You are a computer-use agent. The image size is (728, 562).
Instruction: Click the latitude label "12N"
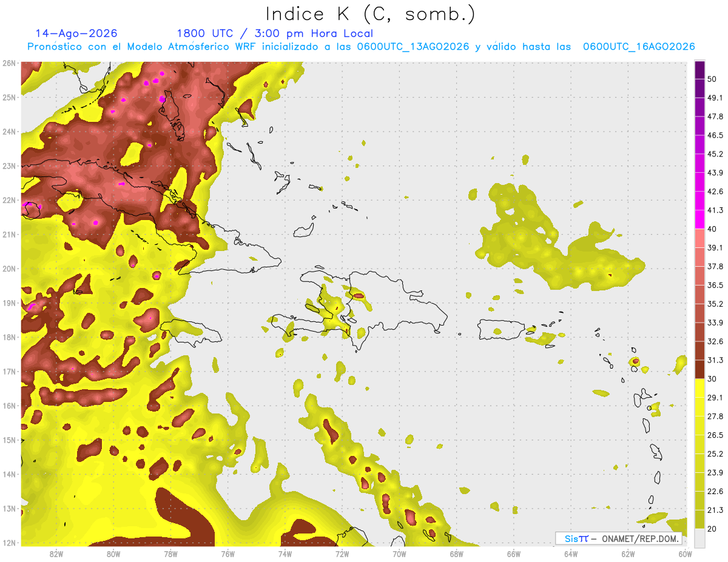pyautogui.click(x=8, y=543)
